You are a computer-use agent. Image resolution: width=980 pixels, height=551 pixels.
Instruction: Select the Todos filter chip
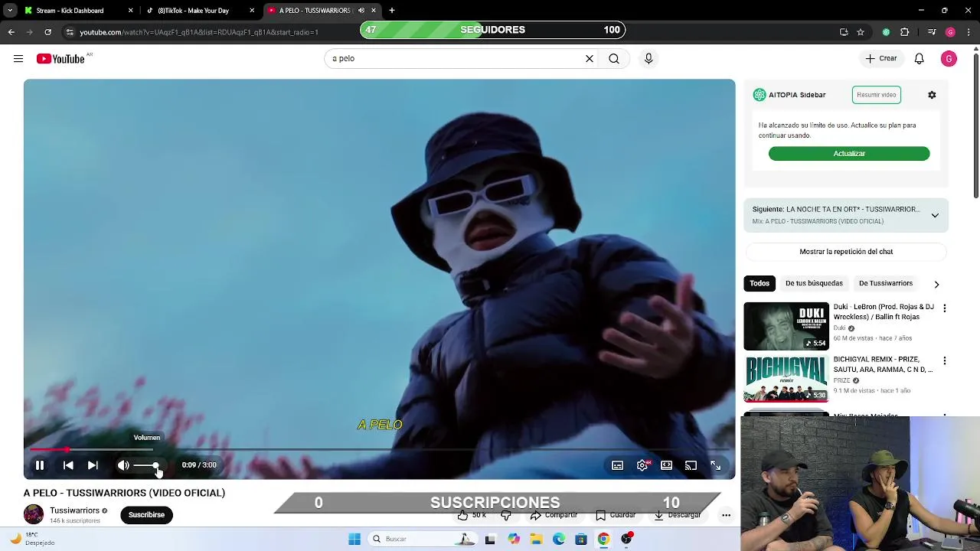pyautogui.click(x=759, y=283)
